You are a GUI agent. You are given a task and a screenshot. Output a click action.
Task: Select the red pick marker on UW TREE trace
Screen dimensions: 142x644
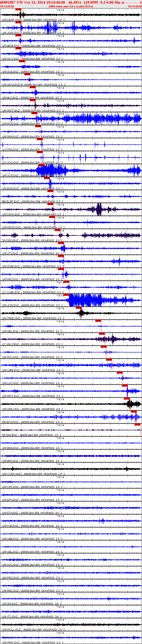click(79, 308)
